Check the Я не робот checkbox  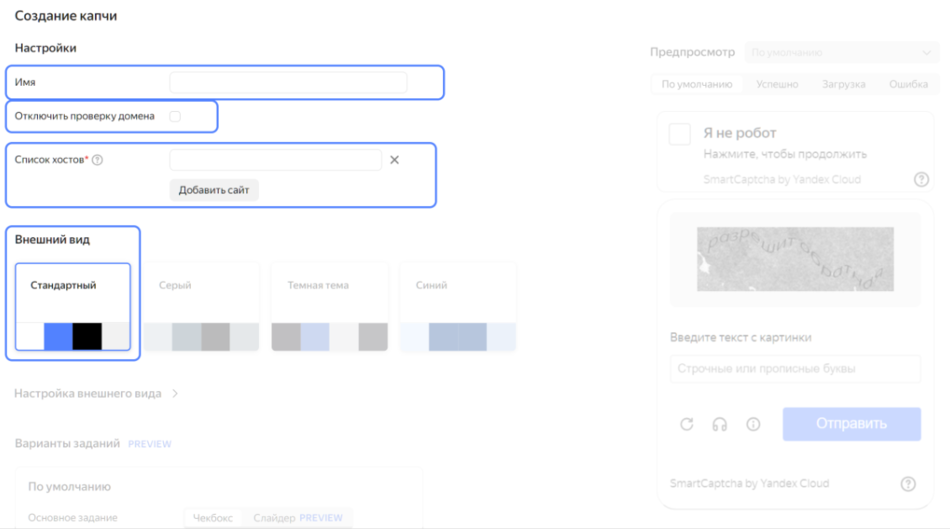coord(680,134)
